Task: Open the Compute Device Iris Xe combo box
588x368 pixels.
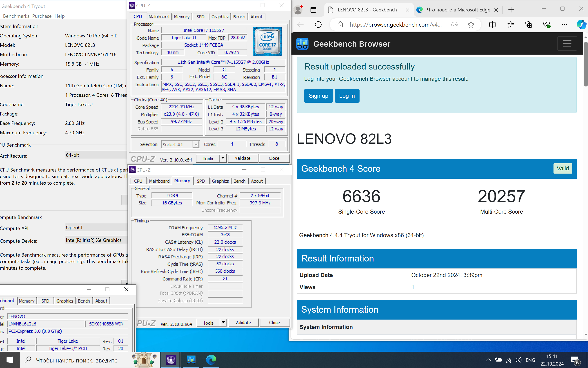Action: click(x=96, y=240)
